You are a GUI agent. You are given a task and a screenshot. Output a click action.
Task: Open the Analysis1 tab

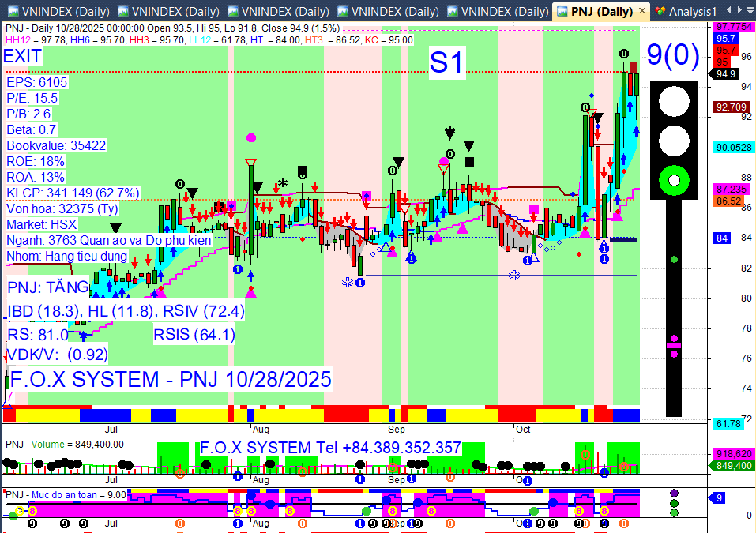(692, 11)
